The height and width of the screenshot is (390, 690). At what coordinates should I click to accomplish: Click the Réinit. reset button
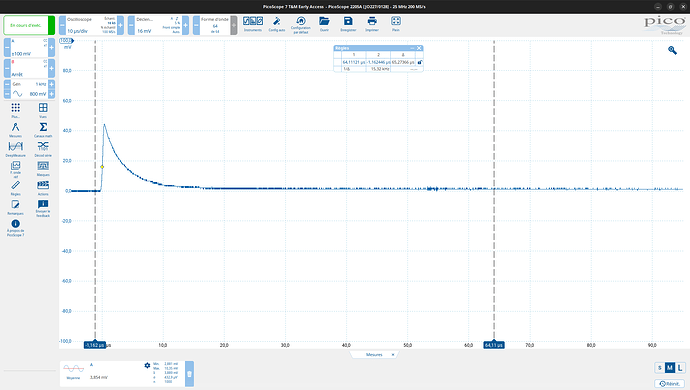pyautogui.click(x=669, y=383)
